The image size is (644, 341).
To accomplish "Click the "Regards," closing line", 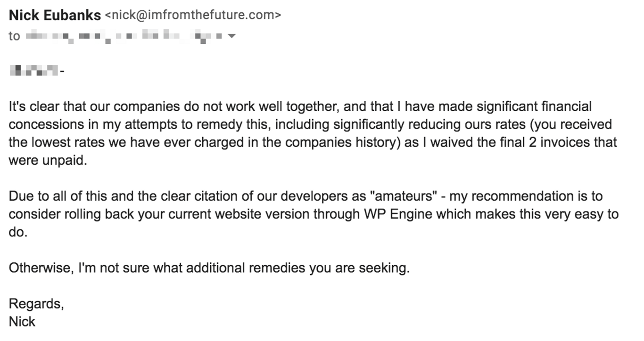I will pos(36,304).
